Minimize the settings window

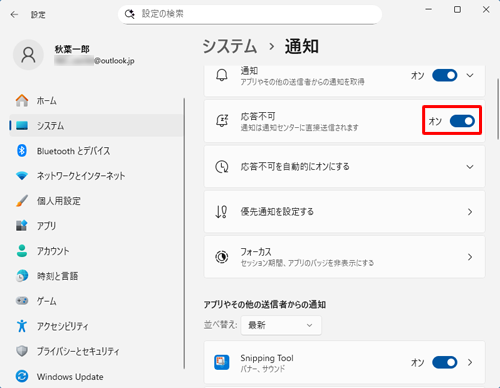point(429,10)
